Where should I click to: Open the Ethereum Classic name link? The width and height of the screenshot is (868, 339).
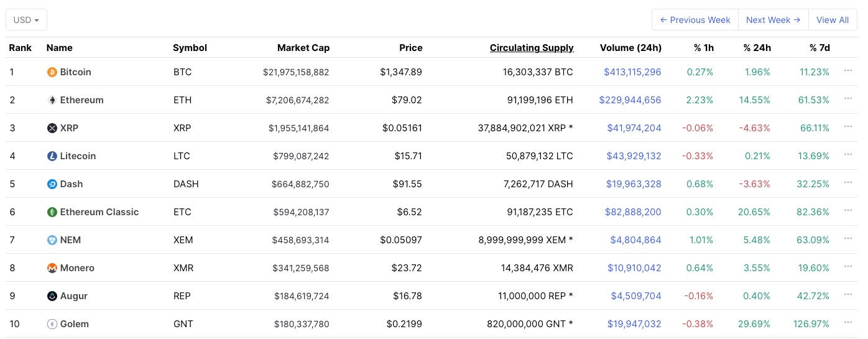pyautogui.click(x=99, y=212)
